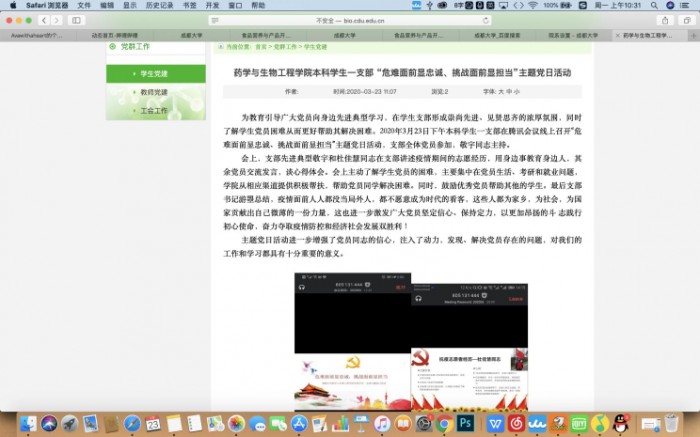Click the 首页 breadcrumb link
This screenshot has width=700, height=437.
pyautogui.click(x=260, y=47)
